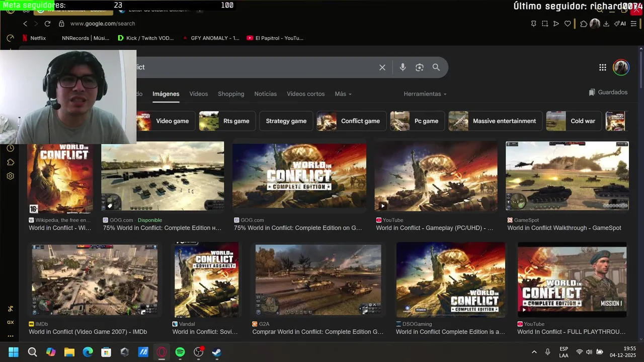
Task: Open GameSpot World in Conflict Walkthrough image
Action: (567, 176)
